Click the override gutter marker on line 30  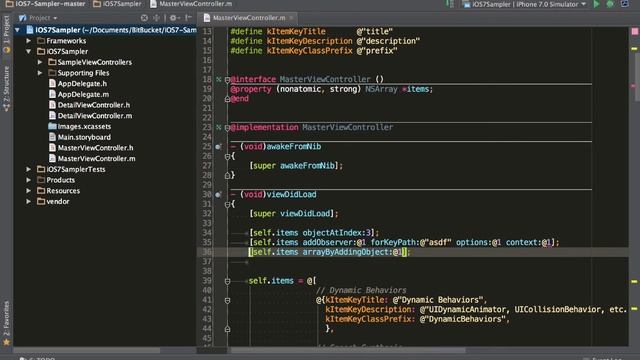click(x=218, y=195)
